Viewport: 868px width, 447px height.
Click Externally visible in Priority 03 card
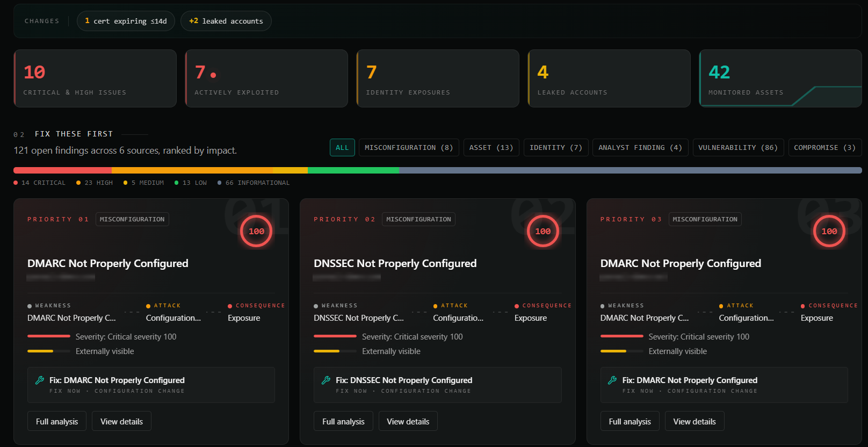pyautogui.click(x=678, y=351)
